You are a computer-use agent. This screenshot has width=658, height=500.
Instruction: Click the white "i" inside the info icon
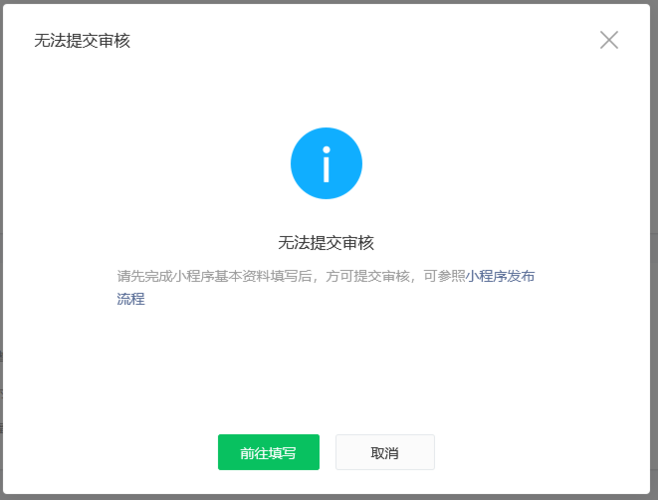(x=326, y=164)
